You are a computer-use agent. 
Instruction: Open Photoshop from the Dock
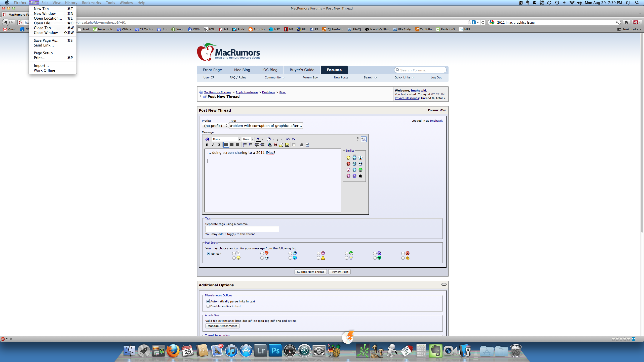(x=275, y=350)
